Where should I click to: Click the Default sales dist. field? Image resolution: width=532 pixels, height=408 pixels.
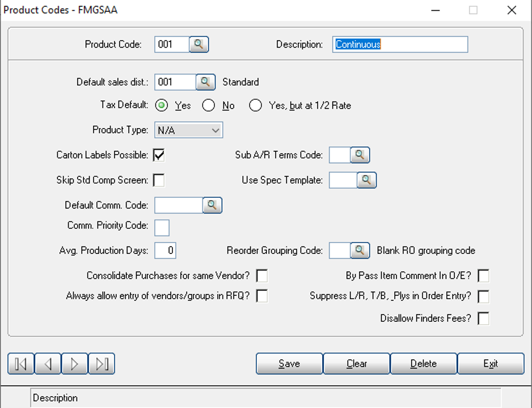175,82
